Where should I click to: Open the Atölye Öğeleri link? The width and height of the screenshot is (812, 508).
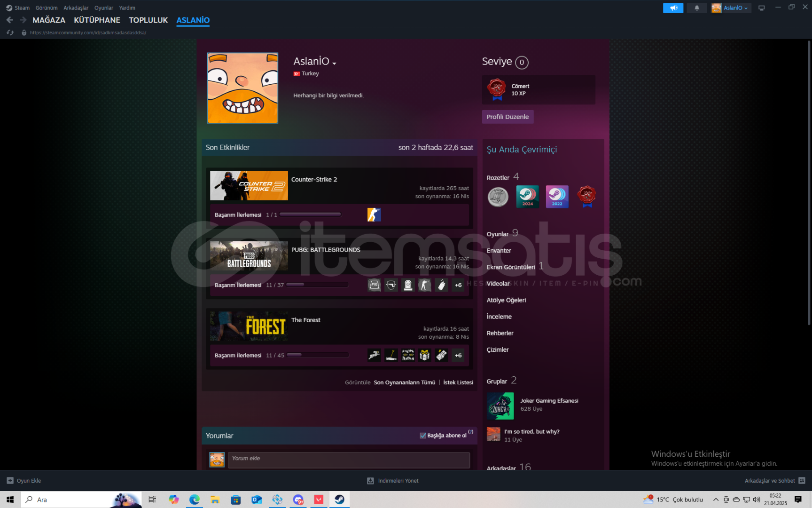point(507,300)
